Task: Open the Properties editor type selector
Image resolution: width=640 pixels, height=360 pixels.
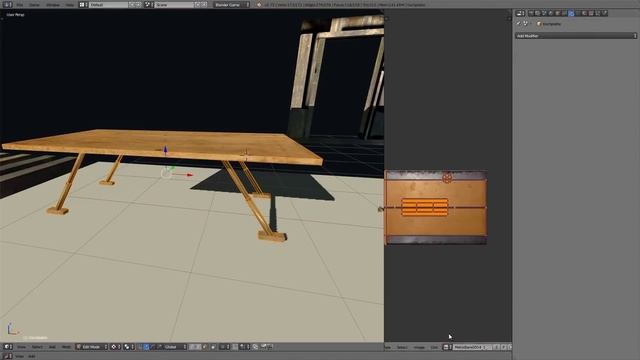Action: [x=520, y=13]
